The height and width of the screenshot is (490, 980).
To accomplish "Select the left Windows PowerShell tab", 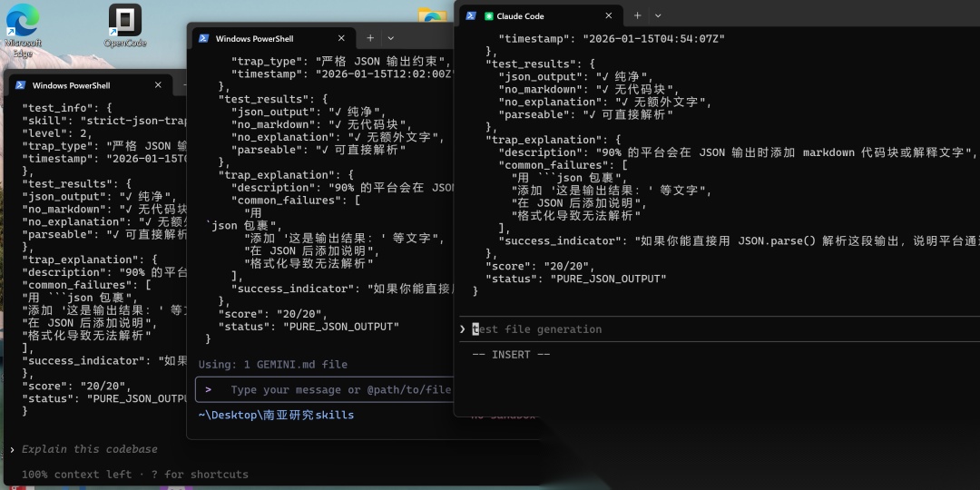I will 89,85.
